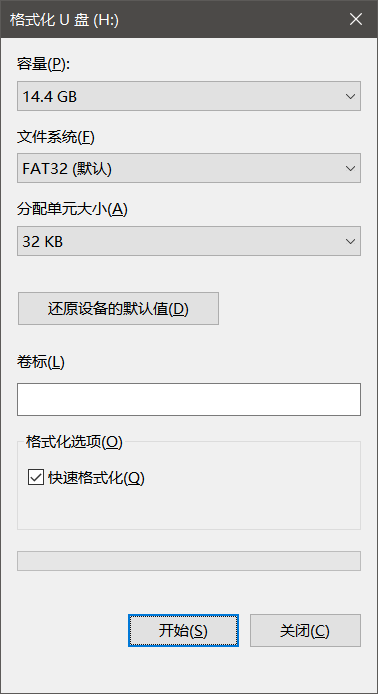Expand the 分配单元大小 dropdown arrow

351,241
